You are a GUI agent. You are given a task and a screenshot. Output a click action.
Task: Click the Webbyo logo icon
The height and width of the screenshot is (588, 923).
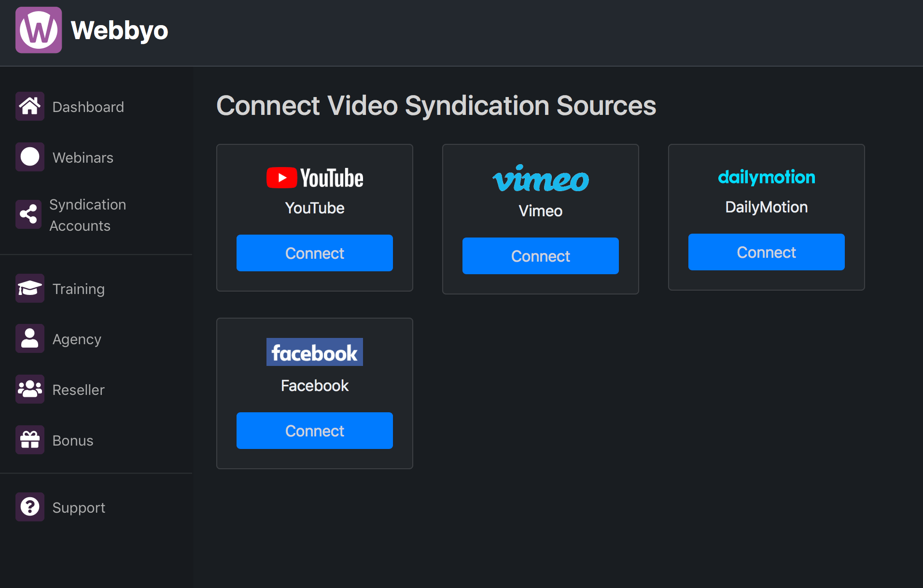[x=39, y=30]
